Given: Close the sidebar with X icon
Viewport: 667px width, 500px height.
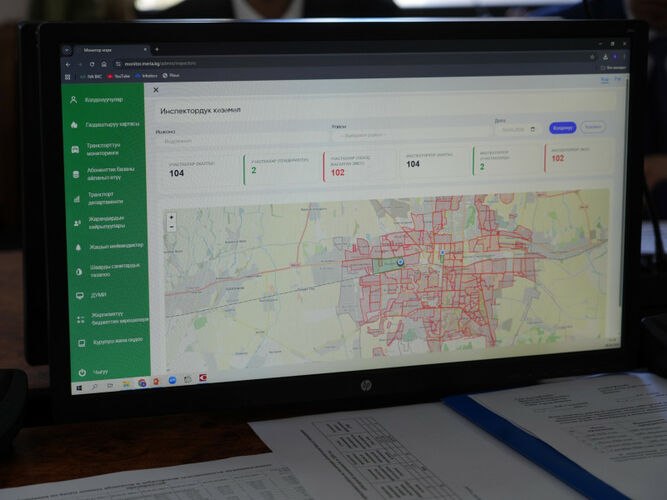Looking at the screenshot, I should point(156,90).
